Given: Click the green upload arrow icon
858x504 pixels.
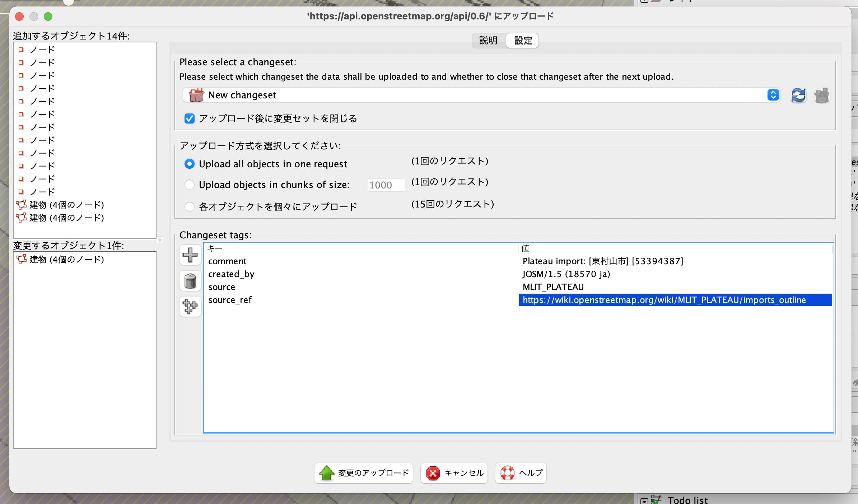Looking at the screenshot, I should click(x=326, y=473).
